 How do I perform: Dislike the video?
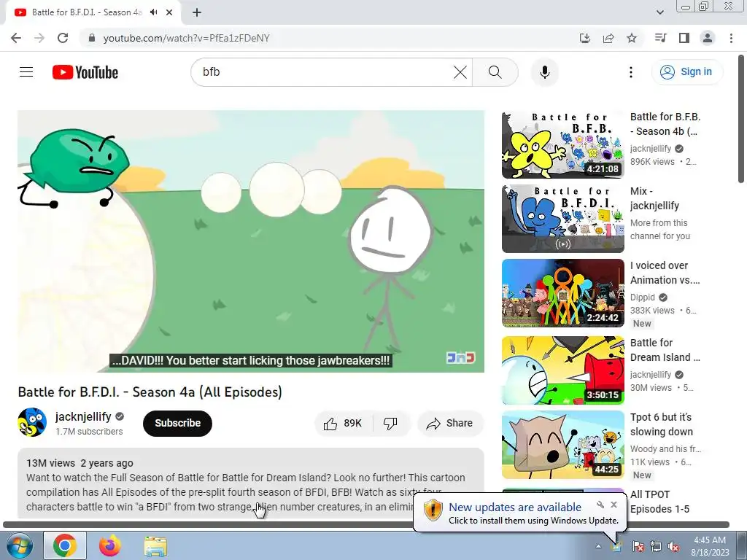point(390,424)
